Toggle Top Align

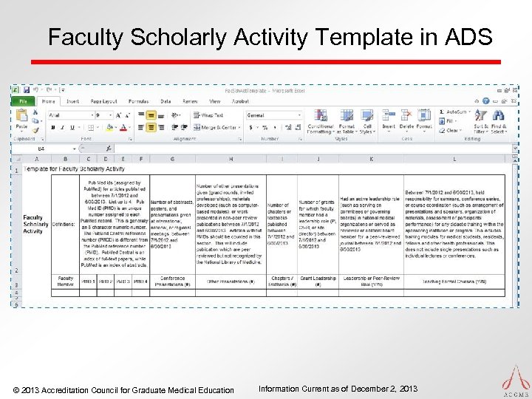(x=141, y=115)
